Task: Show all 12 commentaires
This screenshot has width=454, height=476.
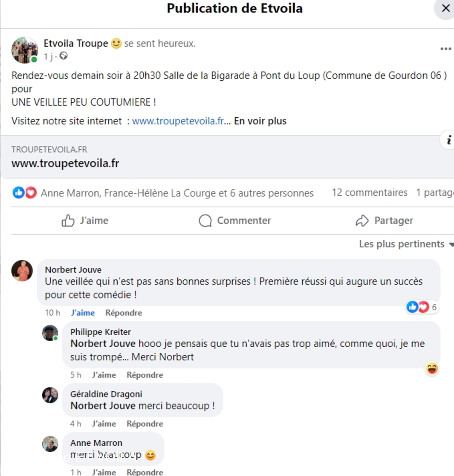Action: (x=369, y=192)
